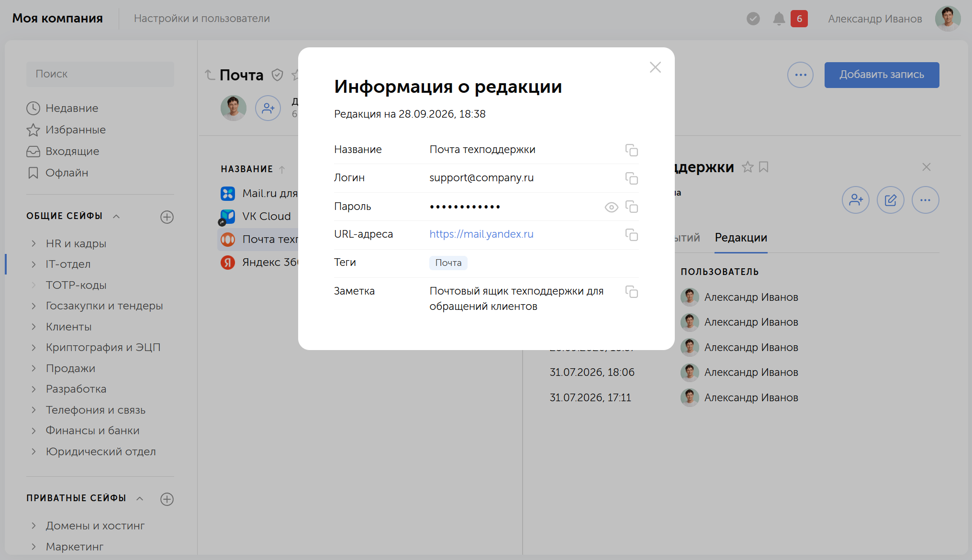972x560 pixels.
Task: Open Александр Иванов profile avatar in header
Action: tap(948, 19)
